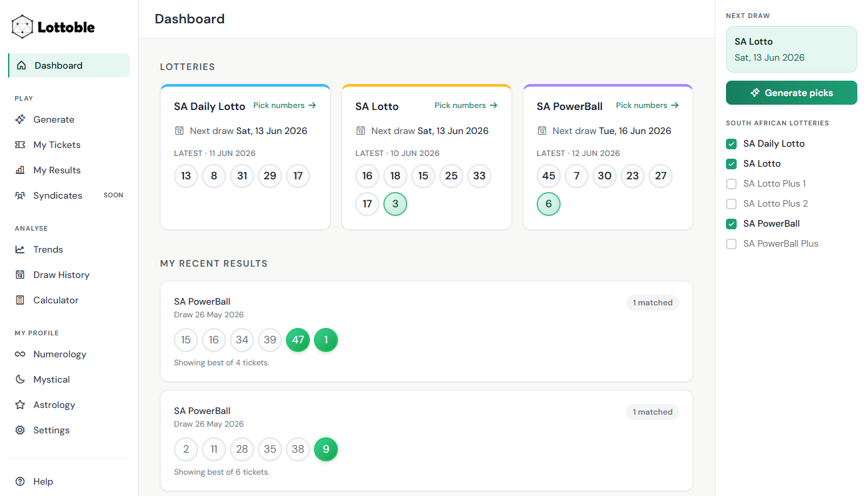The width and height of the screenshot is (868, 496).
Task: Click the SOON badge beside Syndicates
Action: tap(113, 195)
